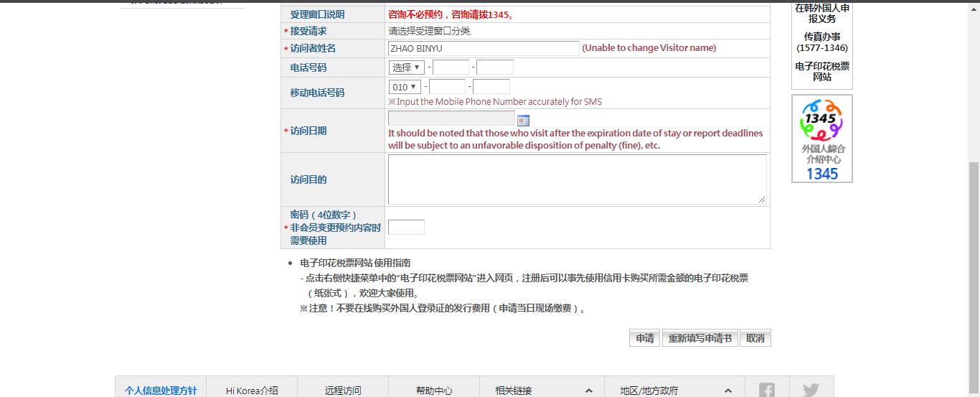980x397 pixels.
Task: Open 个人信息处理方针 footer link
Action: [x=161, y=391]
